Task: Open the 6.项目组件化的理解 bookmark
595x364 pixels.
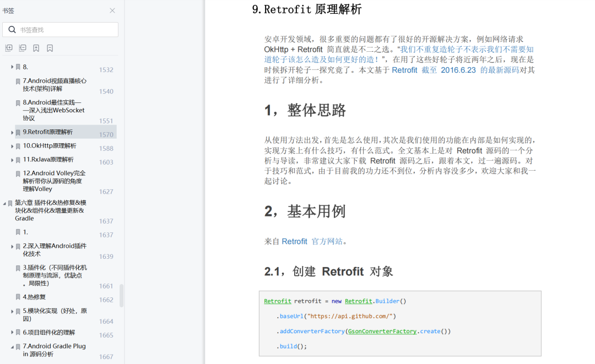Action: point(49,332)
